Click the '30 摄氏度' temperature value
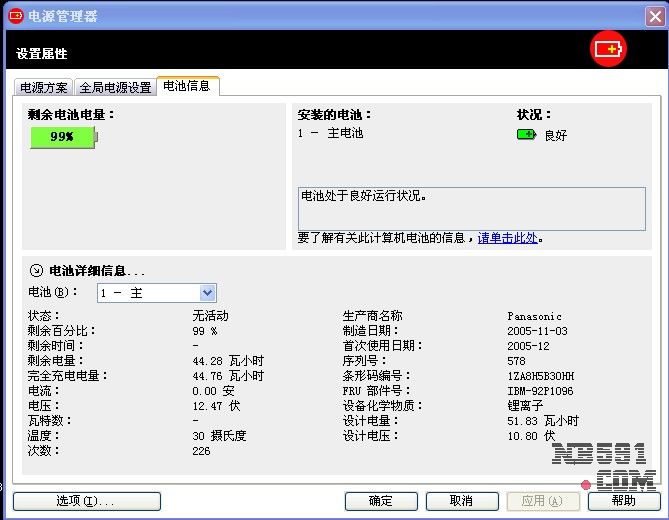The width and height of the screenshot is (669, 520). pos(219,436)
